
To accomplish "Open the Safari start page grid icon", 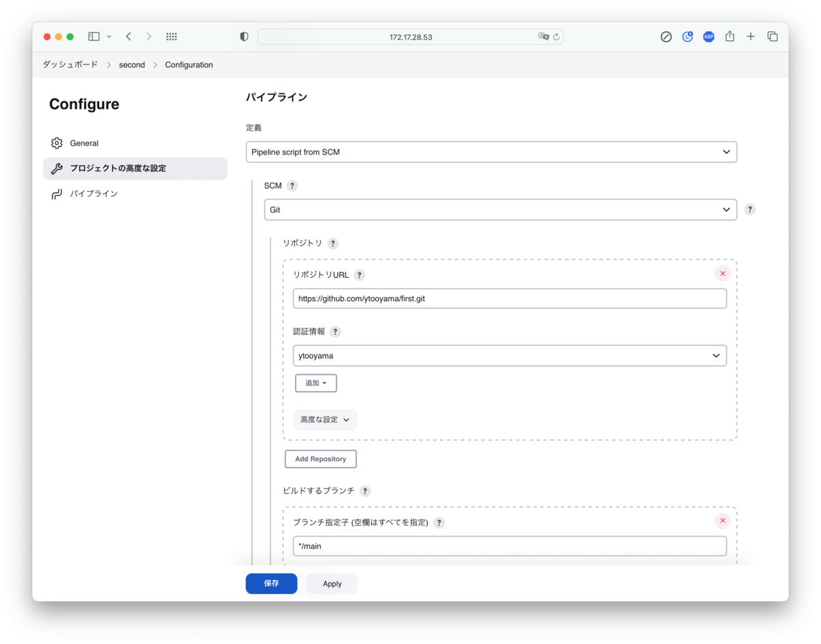I will point(172,37).
